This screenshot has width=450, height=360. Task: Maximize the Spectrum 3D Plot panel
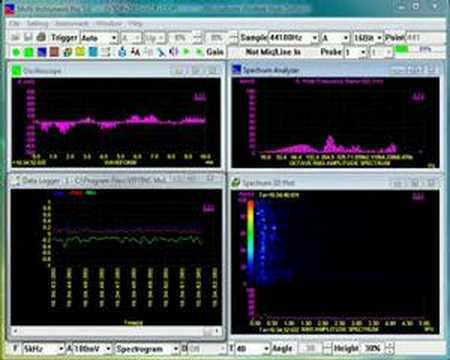pos(414,183)
